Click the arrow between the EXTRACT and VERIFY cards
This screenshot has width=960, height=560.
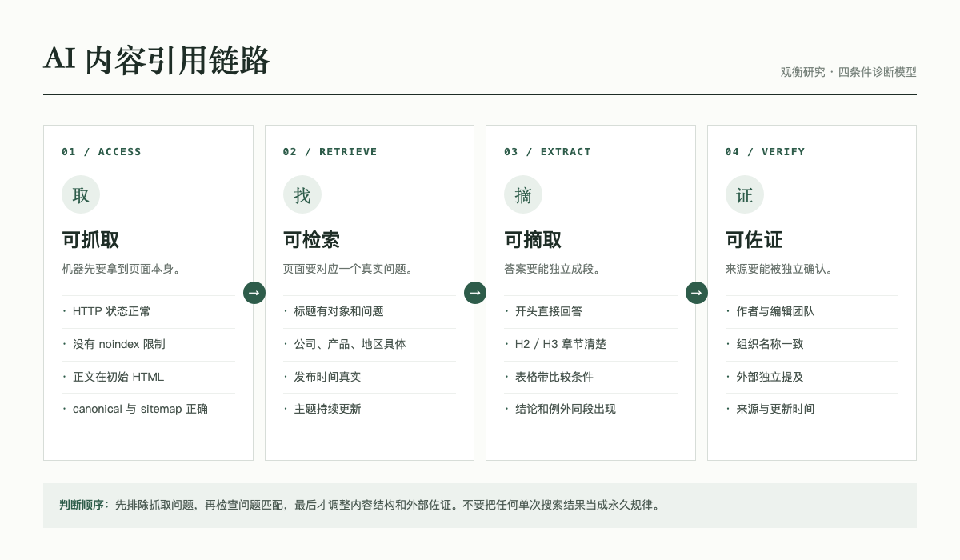[697, 293]
